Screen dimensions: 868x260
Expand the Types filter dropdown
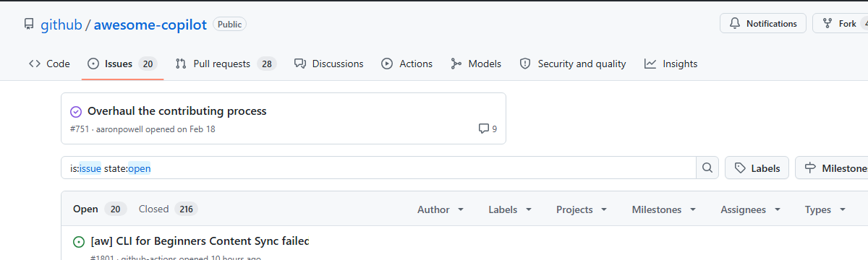(x=825, y=209)
